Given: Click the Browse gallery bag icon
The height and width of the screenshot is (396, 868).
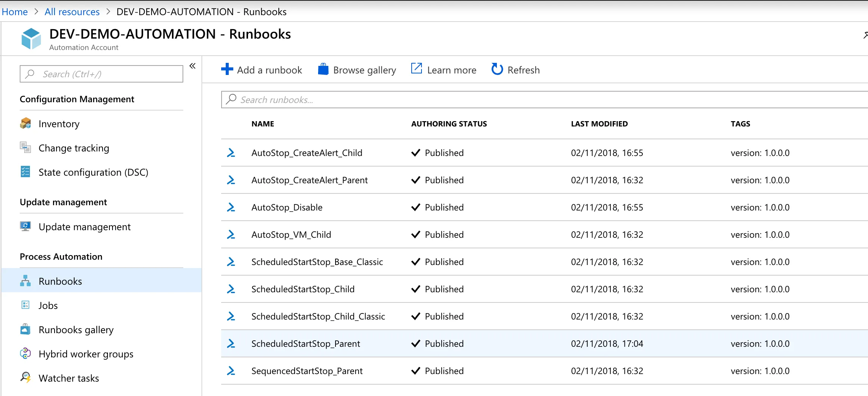Looking at the screenshot, I should 323,69.
